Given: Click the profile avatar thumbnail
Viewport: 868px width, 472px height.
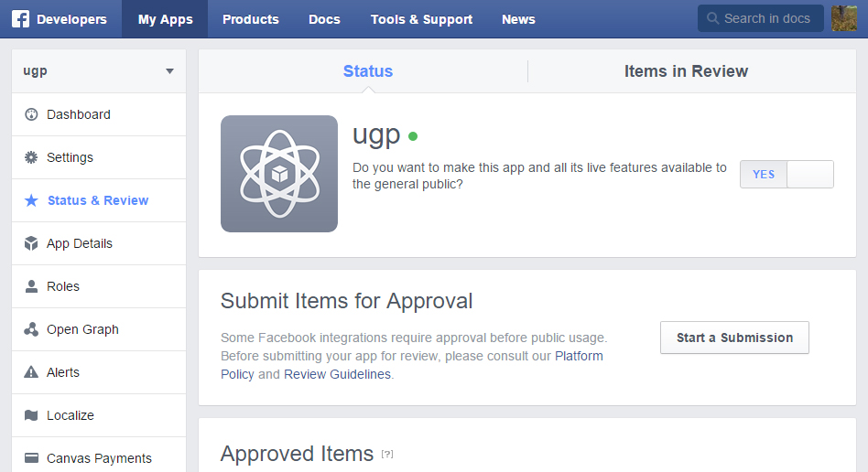Looking at the screenshot, I should coord(844,18).
